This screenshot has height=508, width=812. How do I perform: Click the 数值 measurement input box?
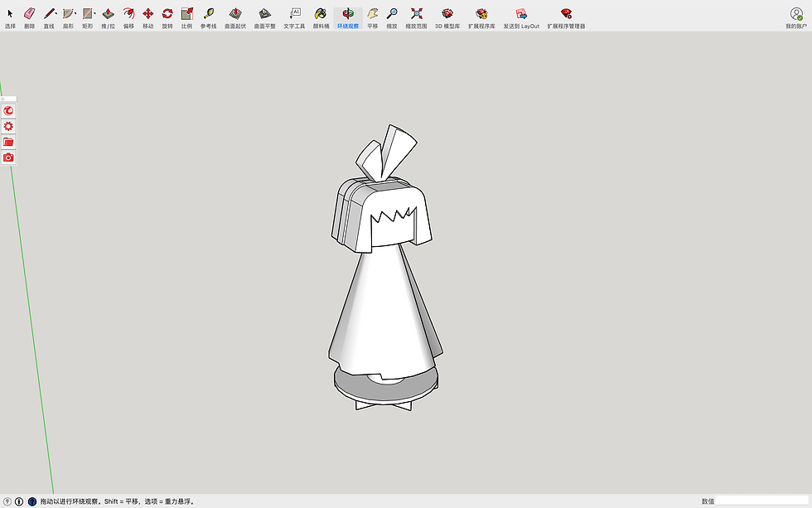[x=762, y=501]
